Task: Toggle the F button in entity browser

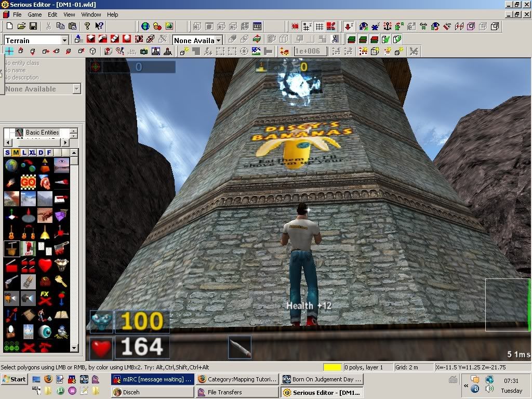Action: [x=49, y=152]
